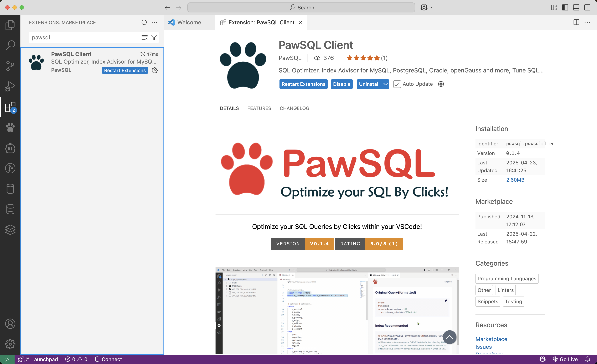The image size is (597, 364).
Task: Refresh the extensions marketplace list
Action: click(144, 22)
